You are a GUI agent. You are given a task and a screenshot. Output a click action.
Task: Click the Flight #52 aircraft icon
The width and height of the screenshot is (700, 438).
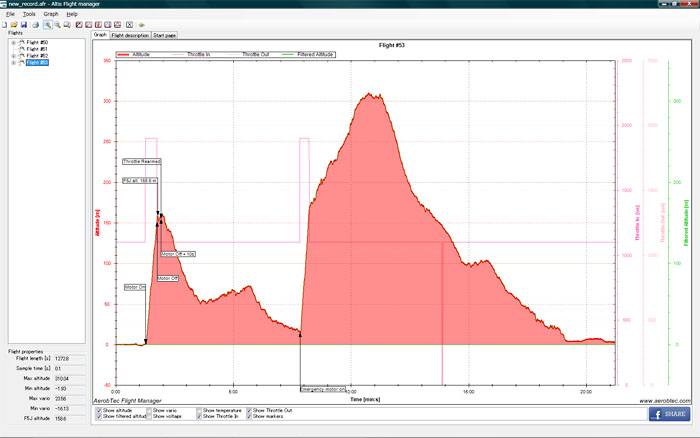coord(21,56)
